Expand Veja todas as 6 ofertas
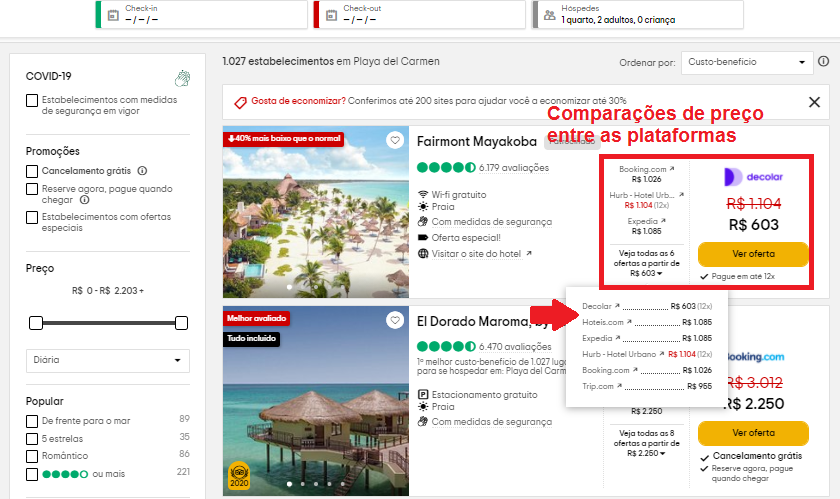Screen dimensions: 840x499 point(646,263)
